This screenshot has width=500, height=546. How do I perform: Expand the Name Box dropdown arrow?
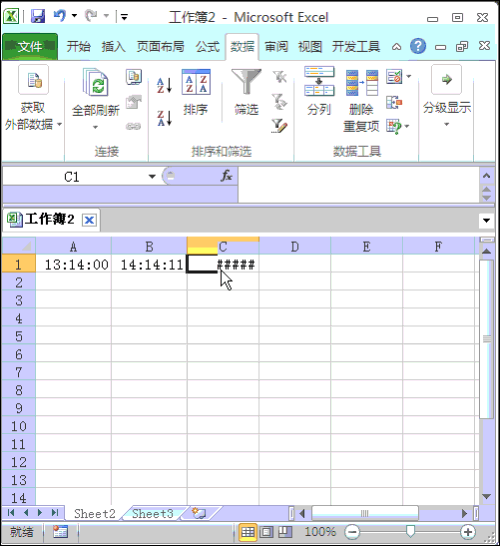click(x=152, y=177)
